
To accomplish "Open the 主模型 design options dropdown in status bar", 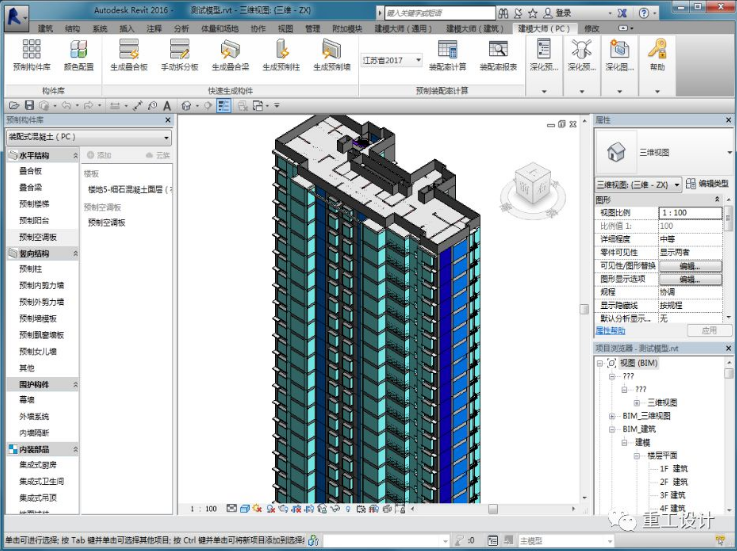I will (x=566, y=541).
